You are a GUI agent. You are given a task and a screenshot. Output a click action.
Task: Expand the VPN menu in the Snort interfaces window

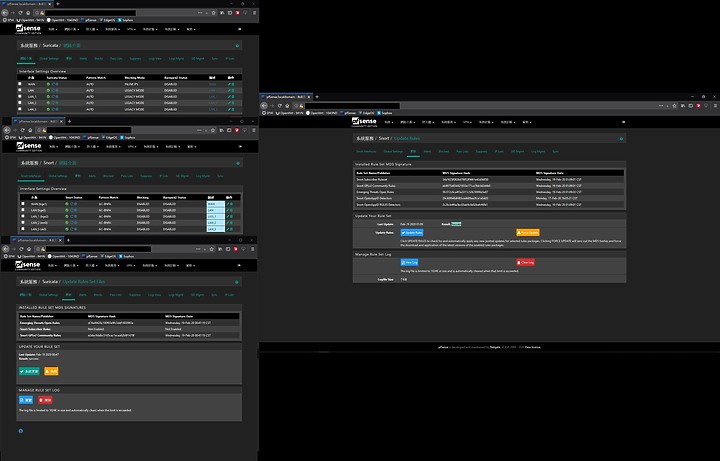click(132, 146)
